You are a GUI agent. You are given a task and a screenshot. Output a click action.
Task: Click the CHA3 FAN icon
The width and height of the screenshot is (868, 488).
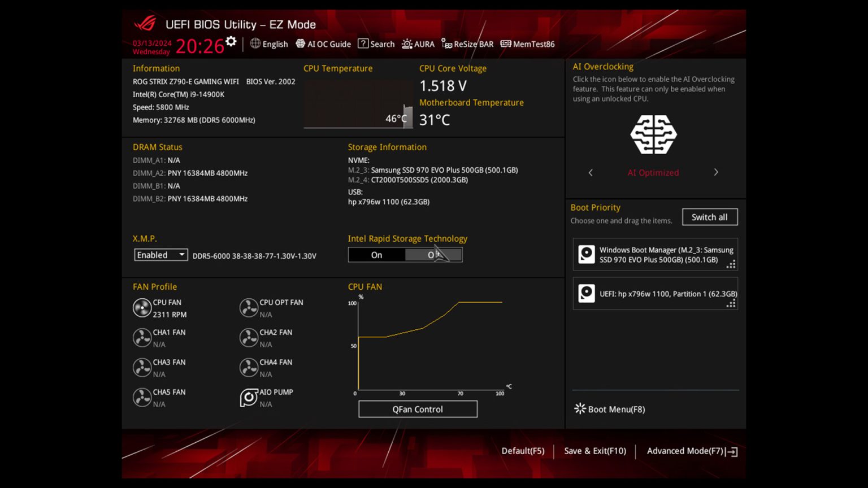pyautogui.click(x=142, y=368)
